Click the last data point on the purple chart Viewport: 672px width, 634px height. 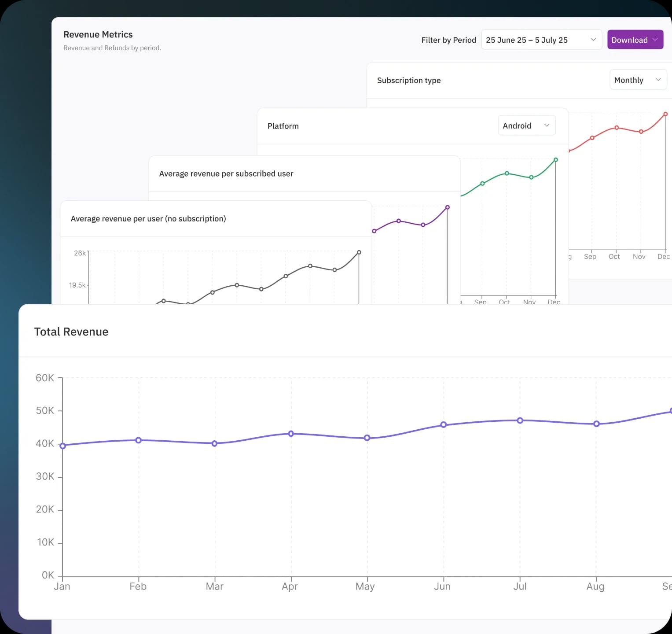tap(448, 207)
